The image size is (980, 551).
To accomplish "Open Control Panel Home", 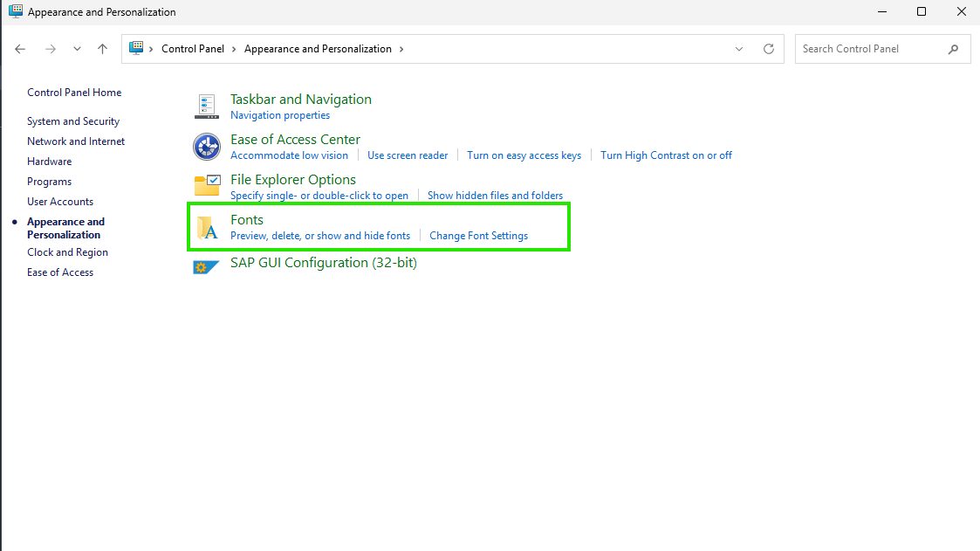I will click(x=74, y=93).
